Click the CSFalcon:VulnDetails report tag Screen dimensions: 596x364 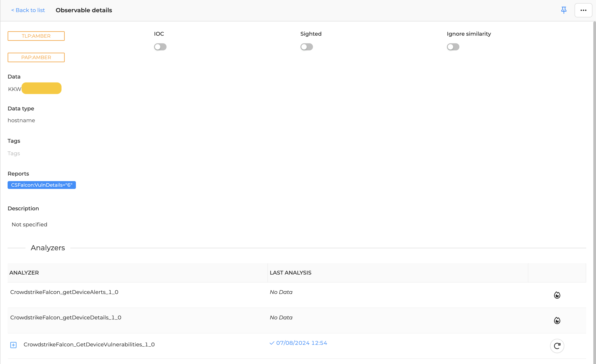click(x=41, y=184)
